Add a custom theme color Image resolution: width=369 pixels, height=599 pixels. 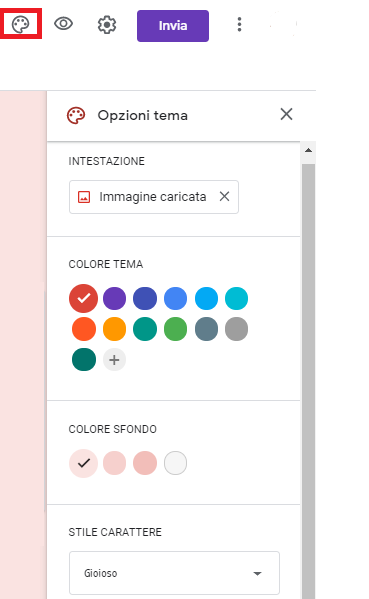pyautogui.click(x=114, y=359)
